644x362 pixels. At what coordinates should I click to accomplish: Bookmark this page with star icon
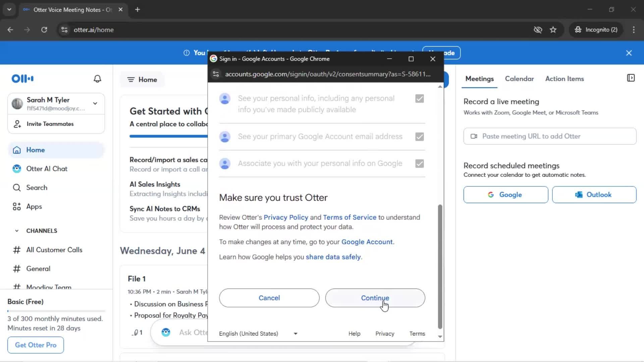click(x=553, y=30)
